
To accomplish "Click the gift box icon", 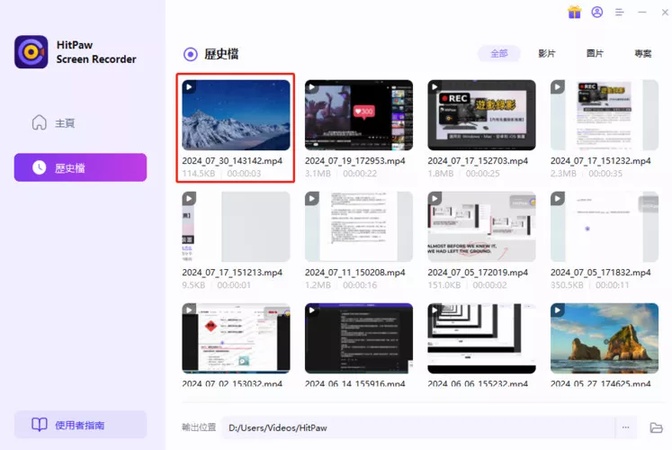I will 574,12.
